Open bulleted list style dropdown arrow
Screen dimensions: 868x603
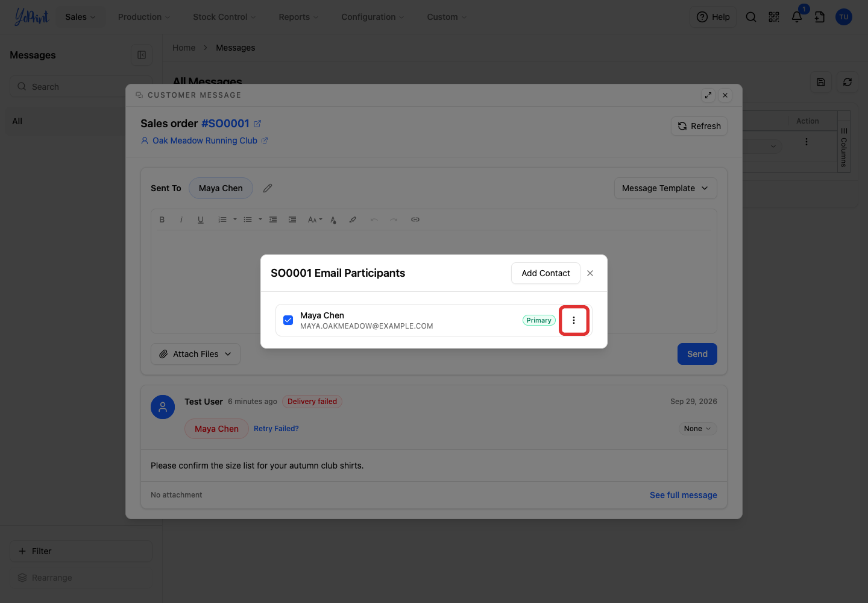point(260,219)
